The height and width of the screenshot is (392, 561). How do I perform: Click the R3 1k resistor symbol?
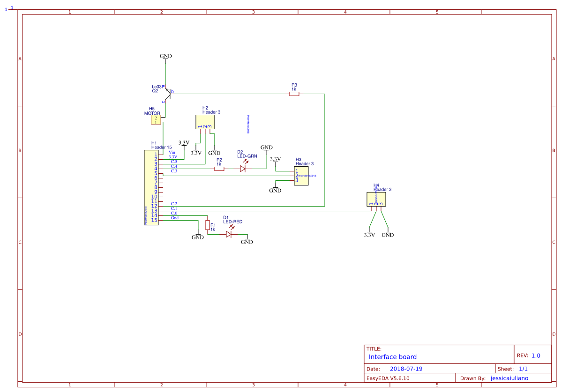pyautogui.click(x=294, y=93)
